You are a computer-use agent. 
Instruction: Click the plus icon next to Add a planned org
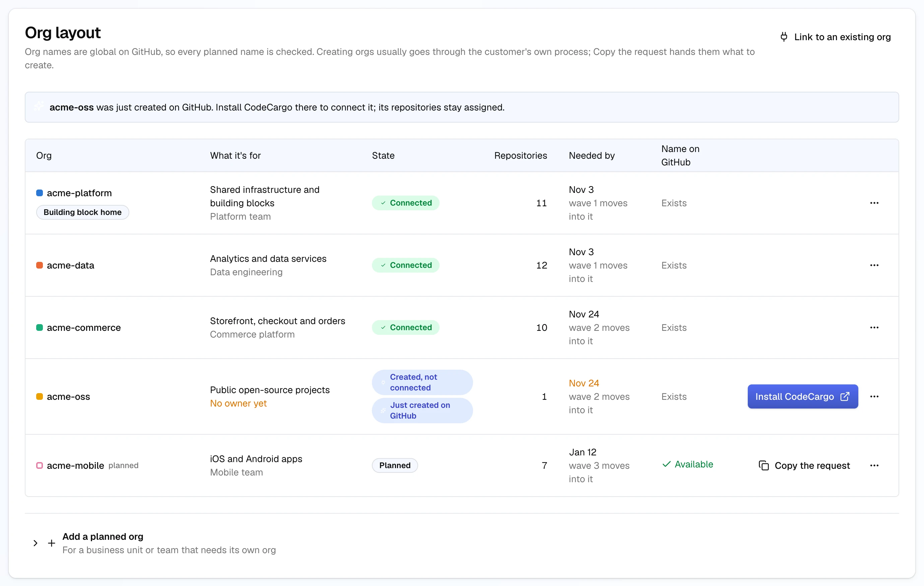[x=51, y=543]
